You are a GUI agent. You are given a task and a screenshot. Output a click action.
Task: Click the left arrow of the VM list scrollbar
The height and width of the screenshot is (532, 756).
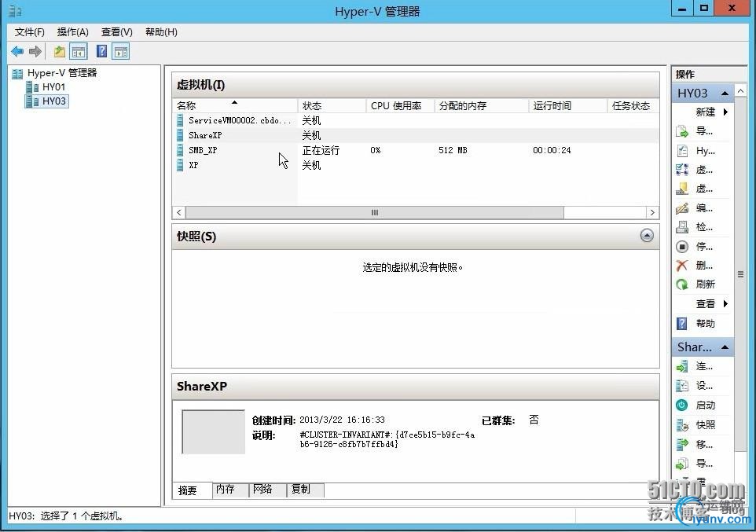pyautogui.click(x=179, y=212)
